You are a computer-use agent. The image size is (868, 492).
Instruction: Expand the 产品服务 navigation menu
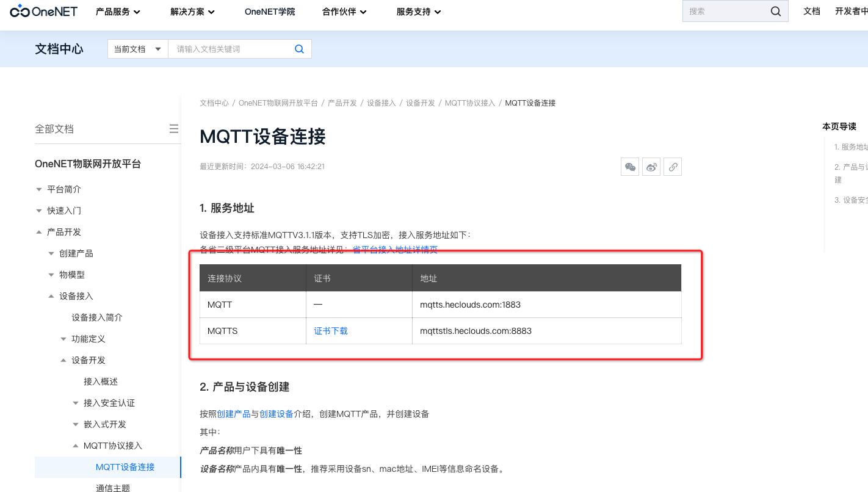pyautogui.click(x=118, y=12)
